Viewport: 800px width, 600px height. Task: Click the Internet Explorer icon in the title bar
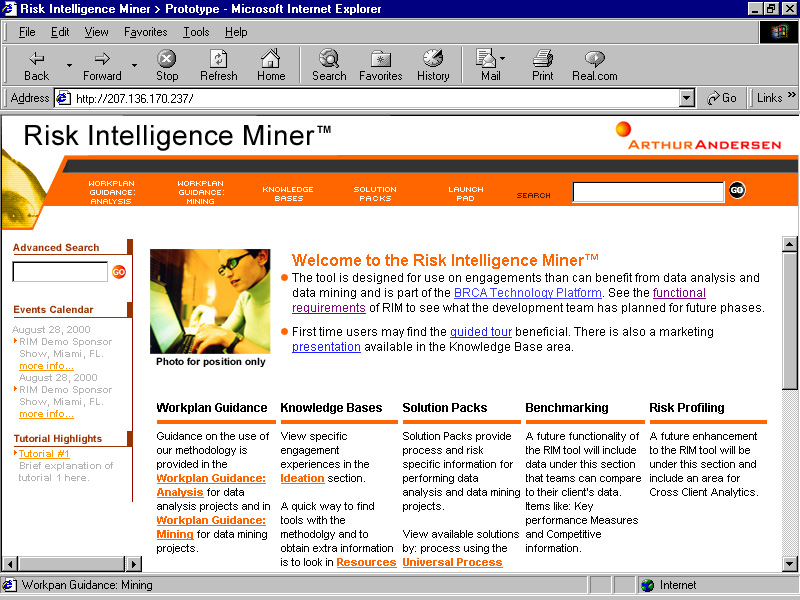(x=9, y=9)
